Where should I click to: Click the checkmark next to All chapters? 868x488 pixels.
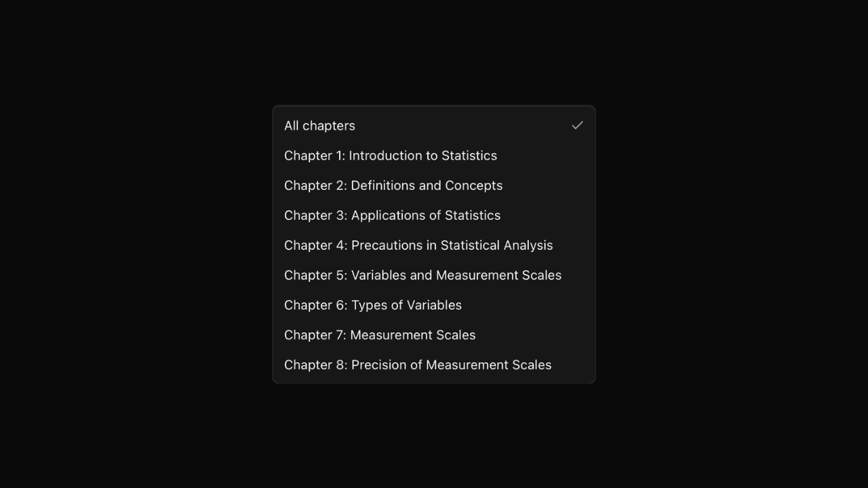click(577, 125)
